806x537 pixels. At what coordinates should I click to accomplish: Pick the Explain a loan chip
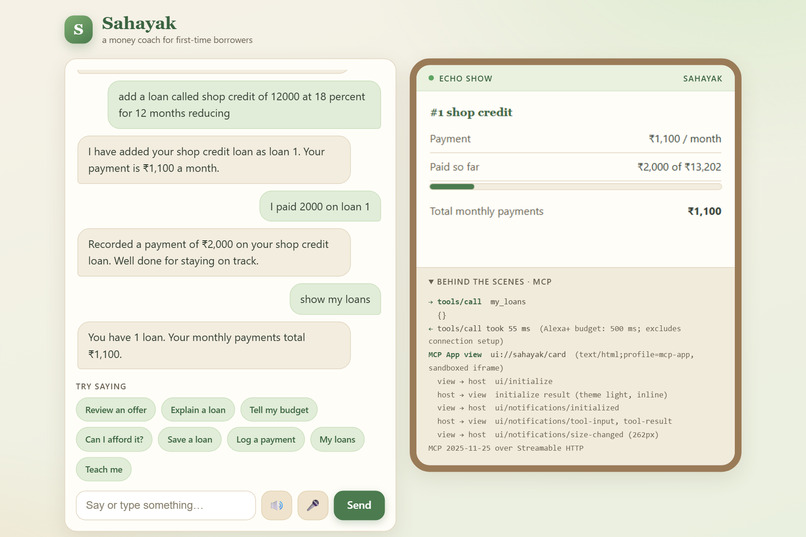tap(198, 410)
